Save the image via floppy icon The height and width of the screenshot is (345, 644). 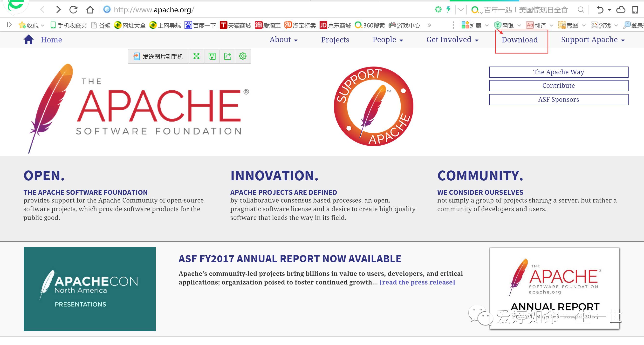point(212,56)
